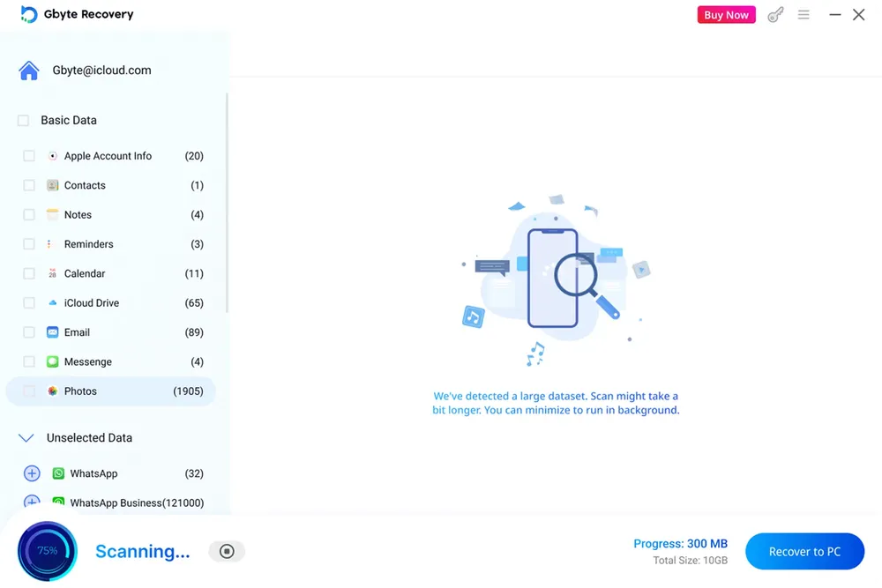
Task: Click the Apple Account Info count (20)
Action: tap(194, 156)
